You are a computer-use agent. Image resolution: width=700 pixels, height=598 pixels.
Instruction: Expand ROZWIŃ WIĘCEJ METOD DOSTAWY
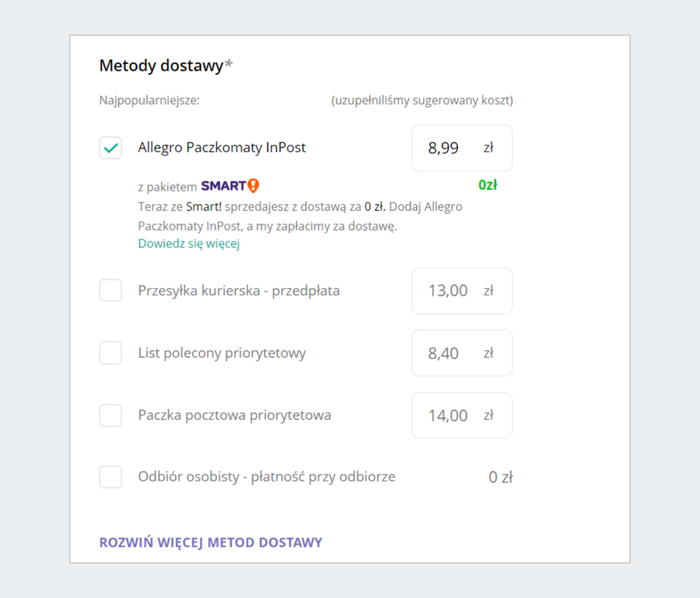211,543
